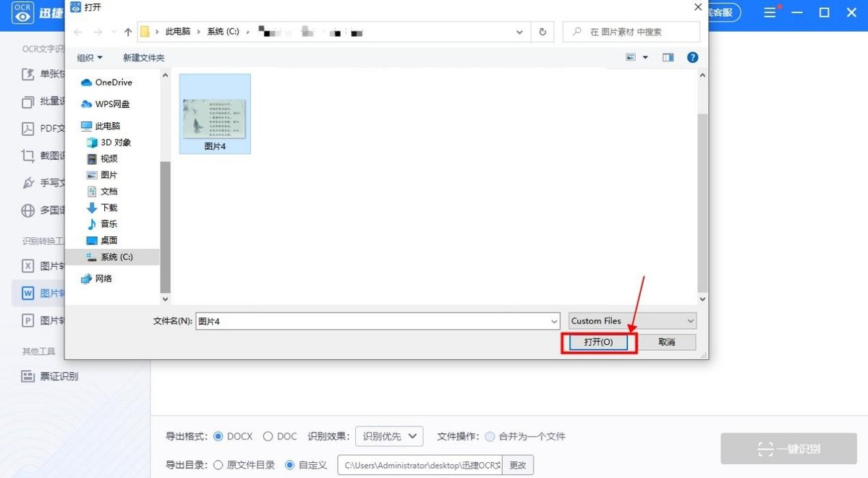Open the 识别优先 dropdown

coord(389,436)
